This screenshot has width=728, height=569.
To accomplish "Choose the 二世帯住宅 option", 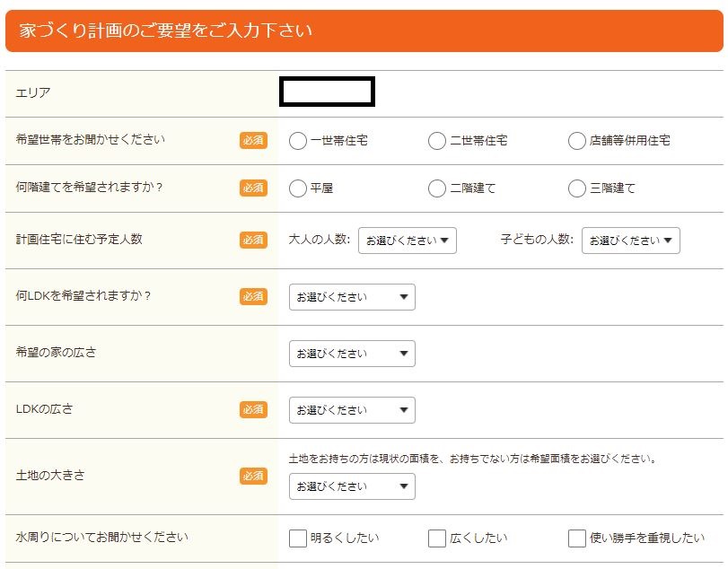I will click(437, 141).
